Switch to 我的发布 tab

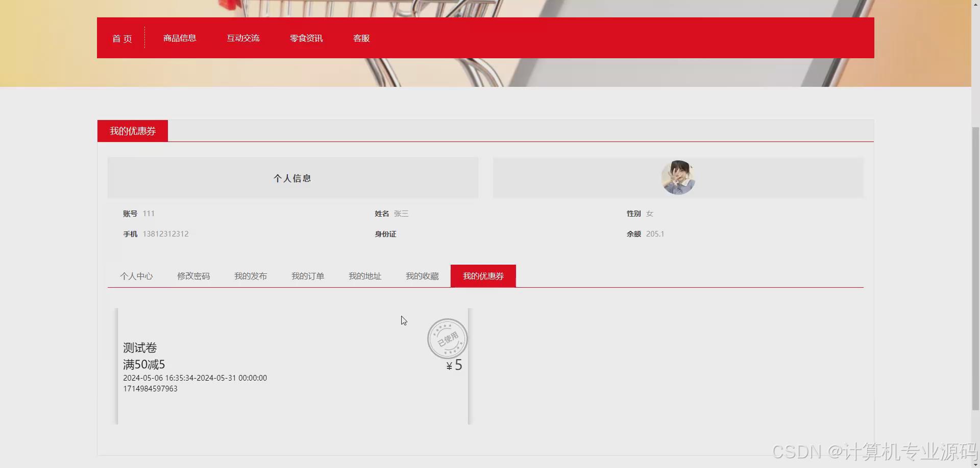click(251, 276)
